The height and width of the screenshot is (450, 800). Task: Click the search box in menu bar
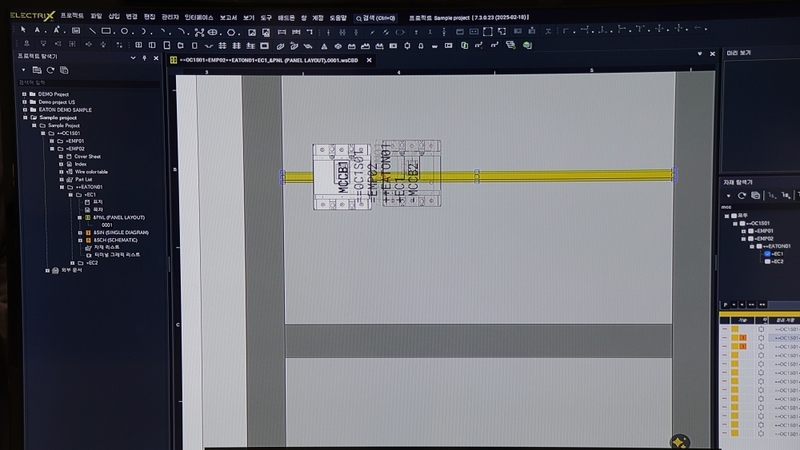tap(381, 17)
